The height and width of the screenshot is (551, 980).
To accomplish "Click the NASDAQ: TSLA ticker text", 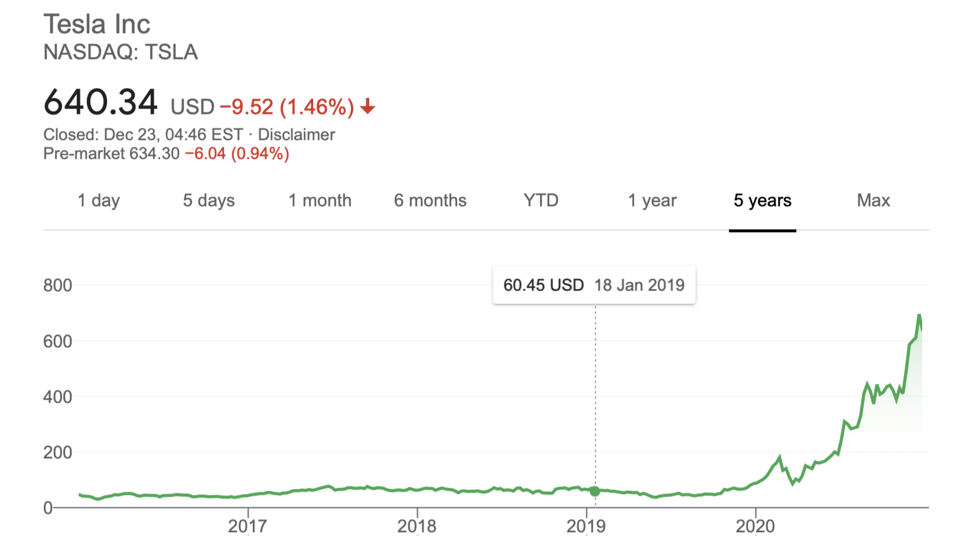I will click(121, 52).
